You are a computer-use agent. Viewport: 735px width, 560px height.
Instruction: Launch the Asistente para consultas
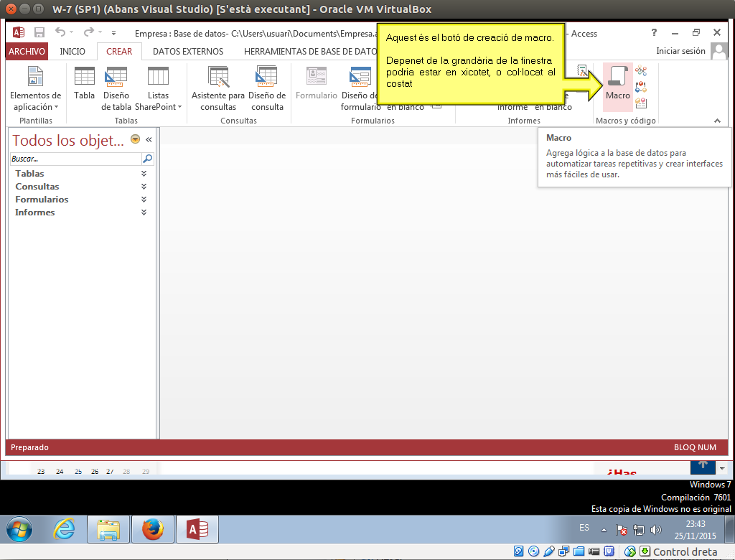pyautogui.click(x=218, y=88)
